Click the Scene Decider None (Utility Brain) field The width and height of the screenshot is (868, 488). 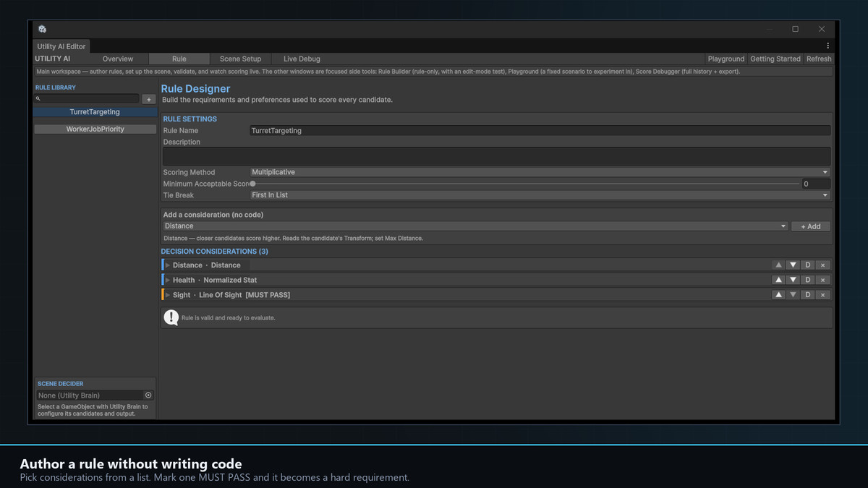point(95,395)
